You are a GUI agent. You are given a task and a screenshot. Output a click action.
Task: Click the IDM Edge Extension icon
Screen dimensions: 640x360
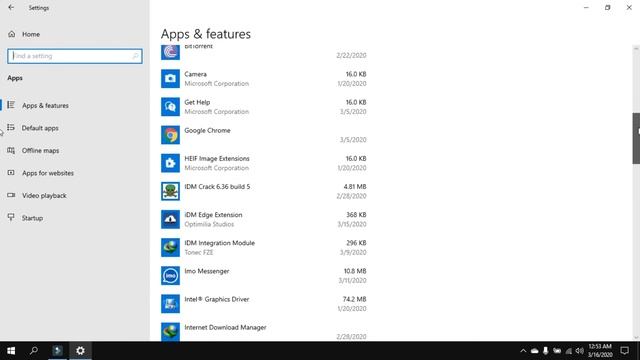coord(170,220)
